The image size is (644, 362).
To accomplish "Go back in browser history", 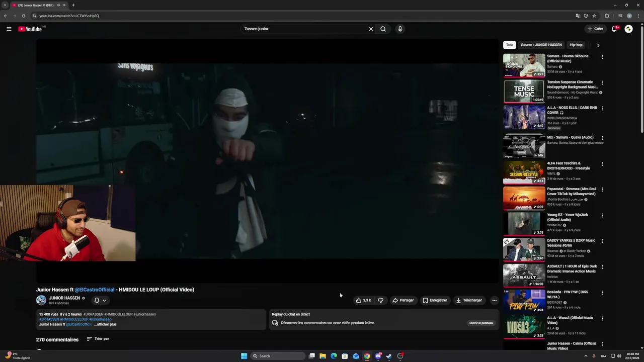I will [6, 16].
